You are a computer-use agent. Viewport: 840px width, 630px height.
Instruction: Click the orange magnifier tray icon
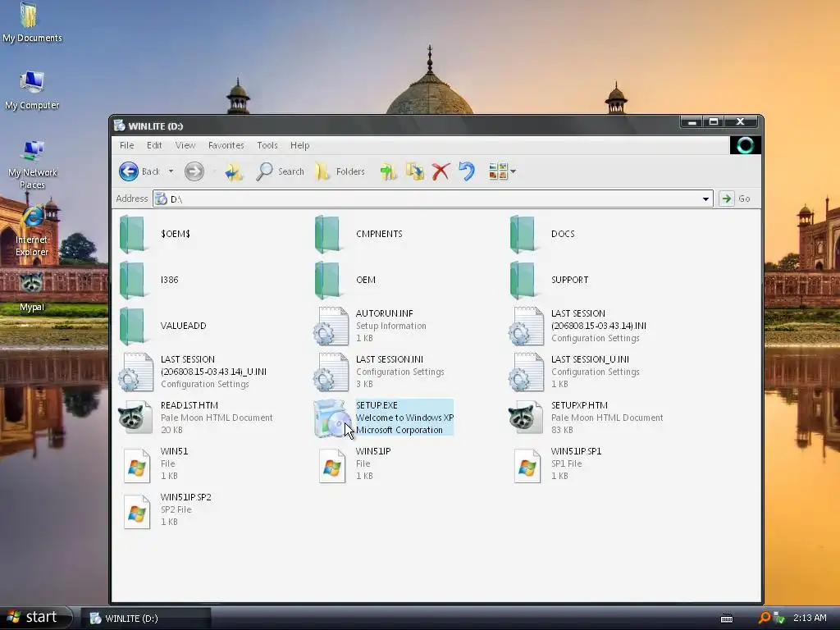point(765,619)
